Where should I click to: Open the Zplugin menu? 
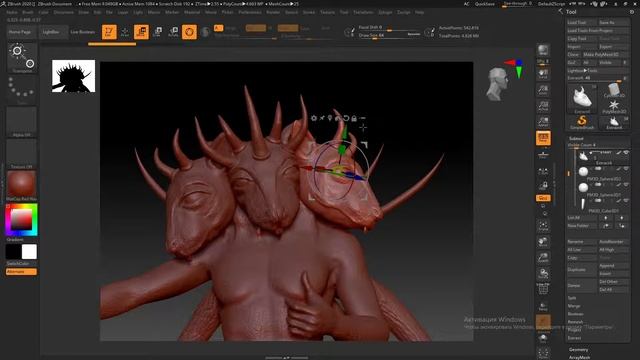[x=385, y=12]
